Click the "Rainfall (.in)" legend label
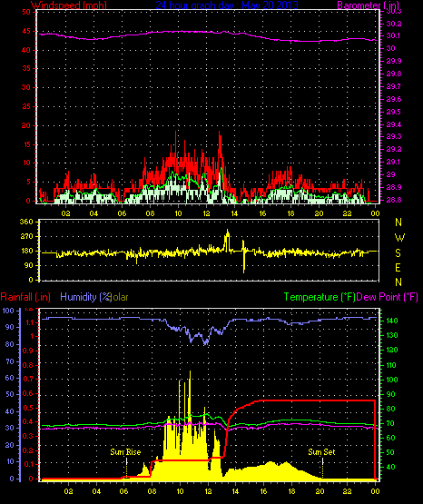Screen dimensions: 423x504 (x=25, y=297)
